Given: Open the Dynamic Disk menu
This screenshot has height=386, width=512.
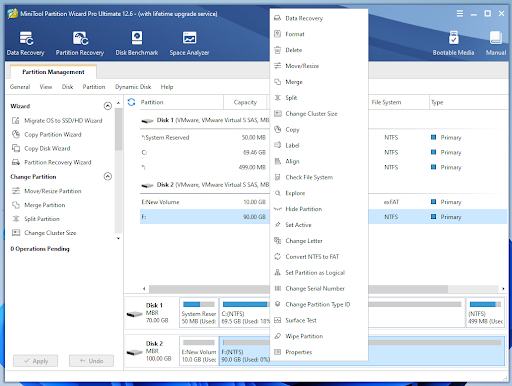Looking at the screenshot, I should (x=133, y=87).
